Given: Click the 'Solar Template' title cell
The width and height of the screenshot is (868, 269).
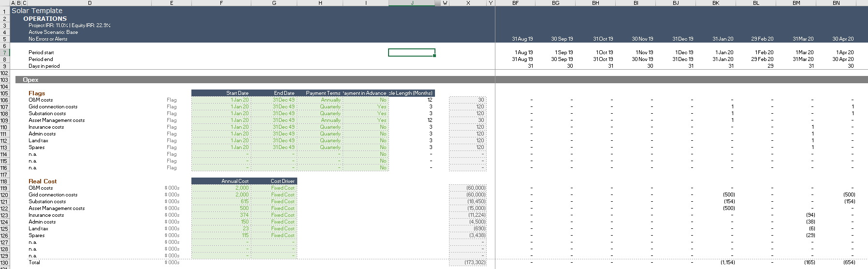Looking at the screenshot, I should click(x=37, y=11).
